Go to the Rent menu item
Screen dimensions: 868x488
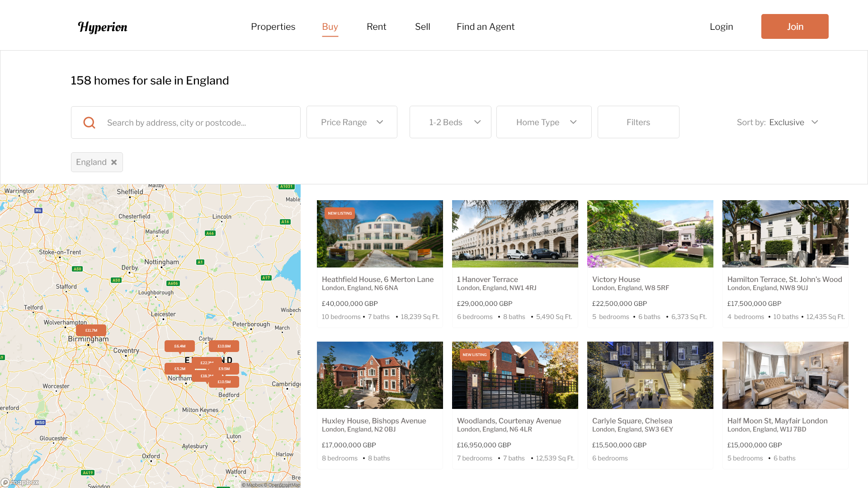[x=376, y=27]
